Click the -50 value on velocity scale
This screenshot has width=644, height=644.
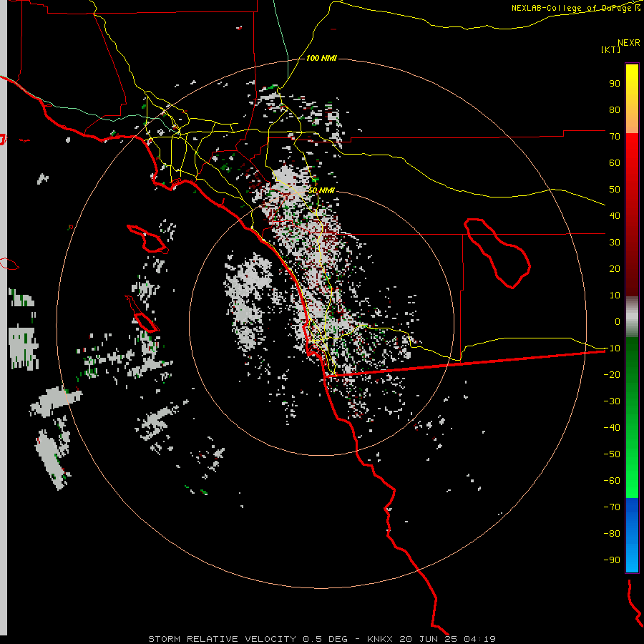pyautogui.click(x=612, y=454)
